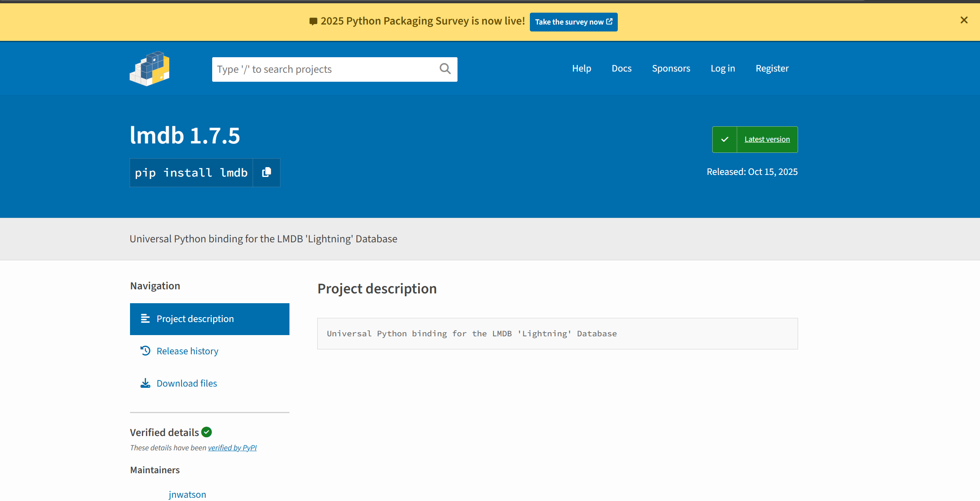Click the speech bubble survey icon
The image size is (980, 501).
click(313, 21)
